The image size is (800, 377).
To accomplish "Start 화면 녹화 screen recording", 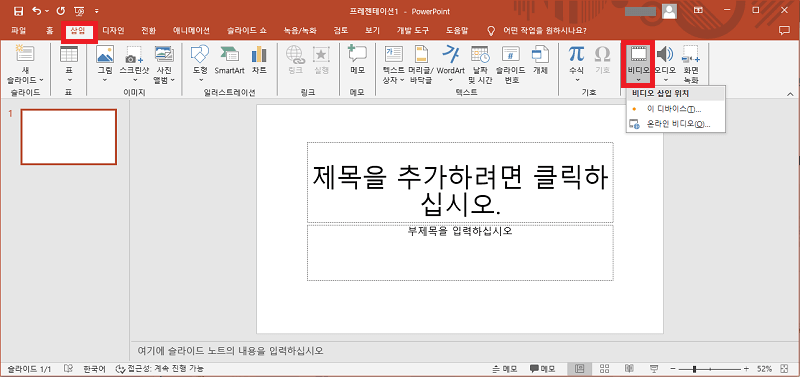I will (x=691, y=54).
